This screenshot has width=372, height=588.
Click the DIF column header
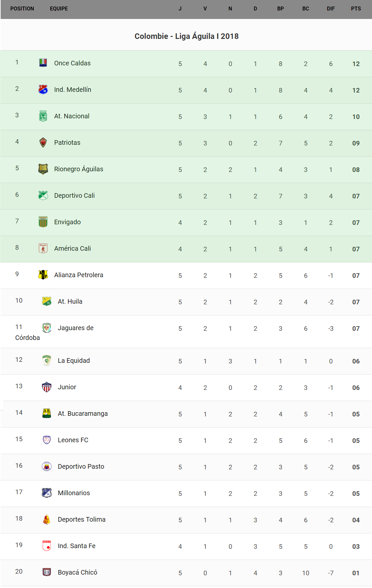pyautogui.click(x=331, y=9)
